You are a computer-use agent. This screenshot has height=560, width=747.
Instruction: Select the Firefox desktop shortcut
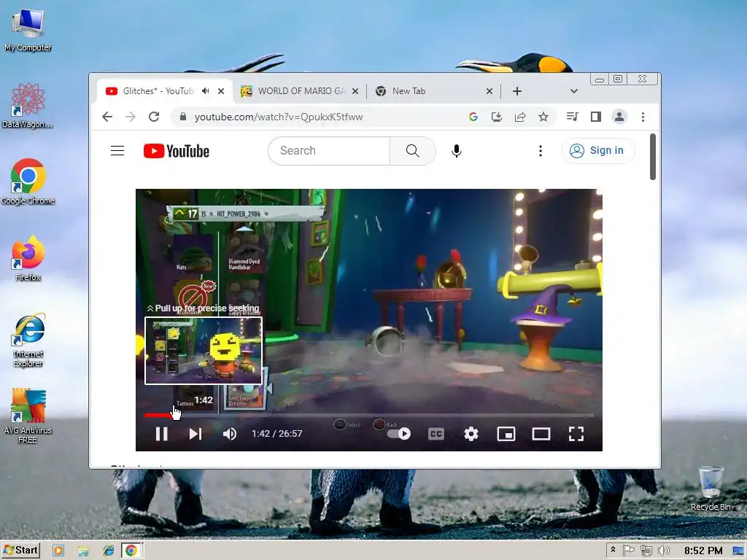(28, 259)
